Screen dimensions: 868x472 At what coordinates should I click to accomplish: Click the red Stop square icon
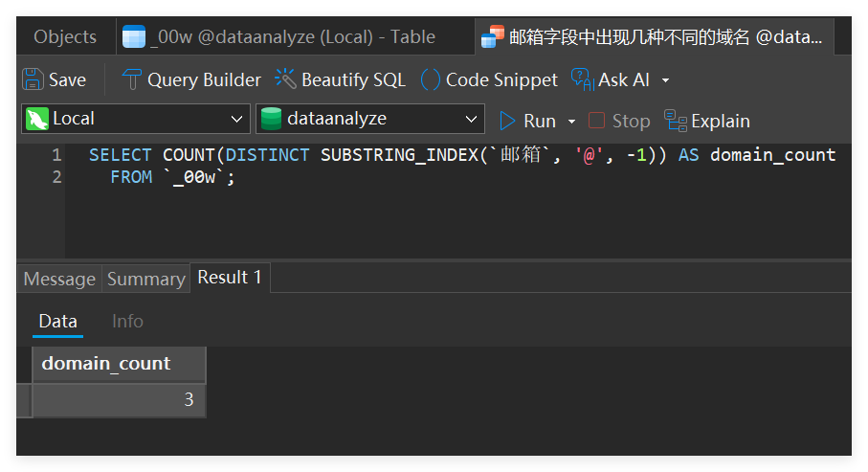point(596,121)
